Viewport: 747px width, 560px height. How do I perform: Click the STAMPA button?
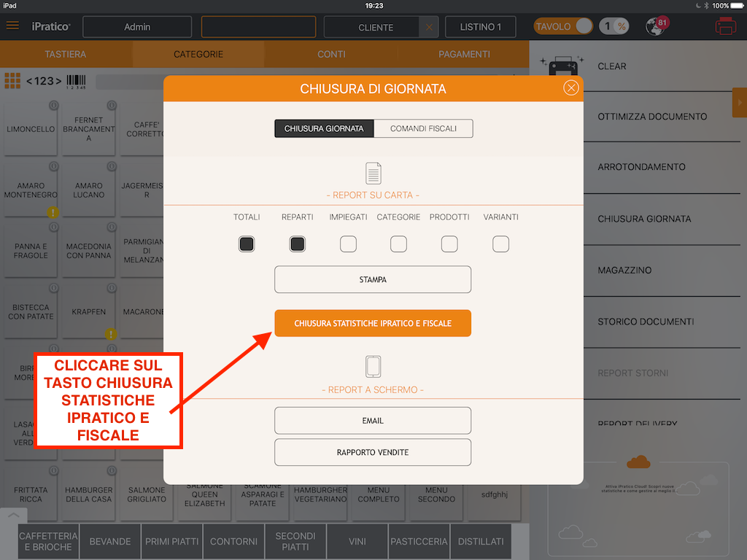(373, 279)
